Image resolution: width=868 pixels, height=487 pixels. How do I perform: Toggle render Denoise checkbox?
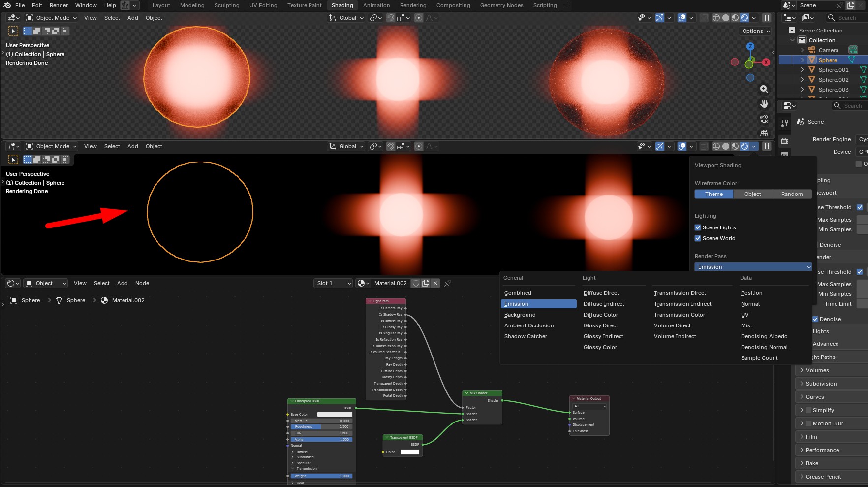[x=815, y=319]
